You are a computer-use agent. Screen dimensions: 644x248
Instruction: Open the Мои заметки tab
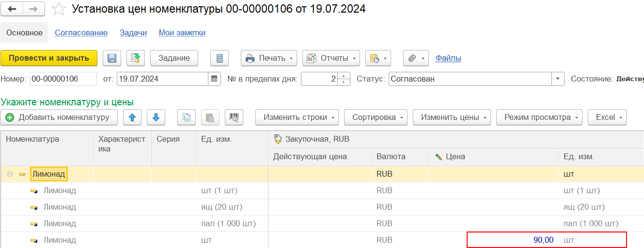[182, 33]
